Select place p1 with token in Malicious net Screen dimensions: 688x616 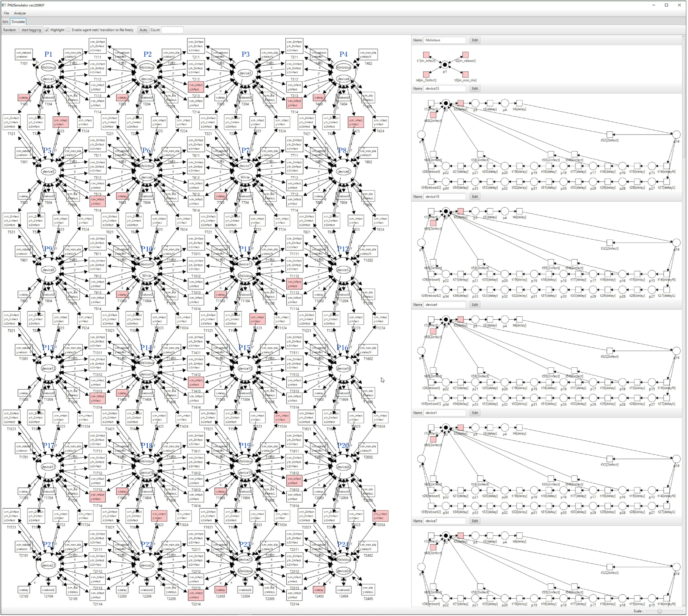pyautogui.click(x=445, y=65)
